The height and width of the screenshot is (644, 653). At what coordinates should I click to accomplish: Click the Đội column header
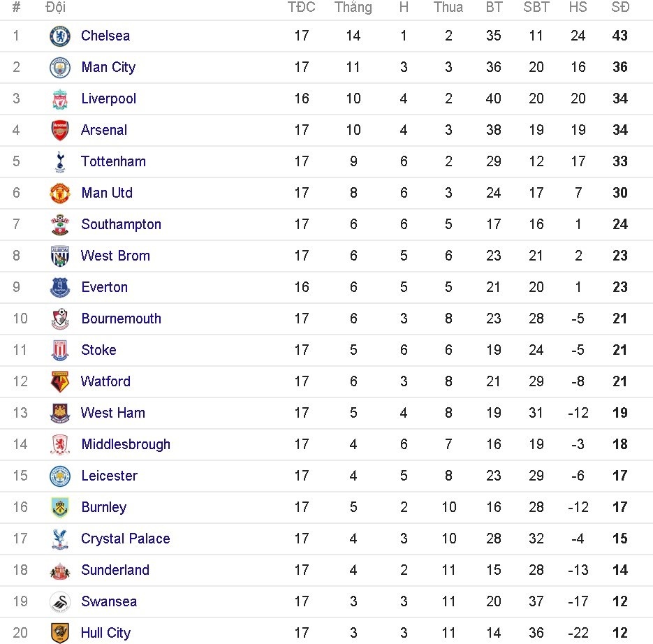[x=57, y=8]
